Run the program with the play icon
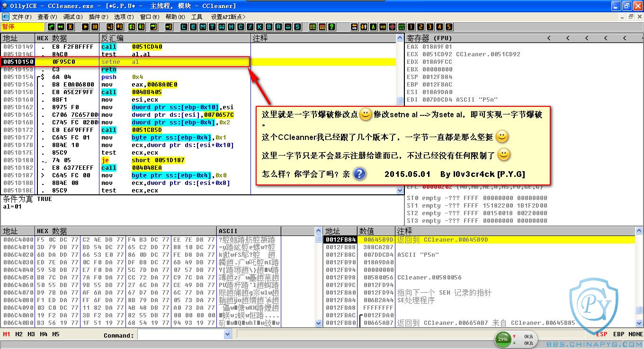Image resolution: width=644 pixels, height=349 pixels. click(x=85, y=27)
